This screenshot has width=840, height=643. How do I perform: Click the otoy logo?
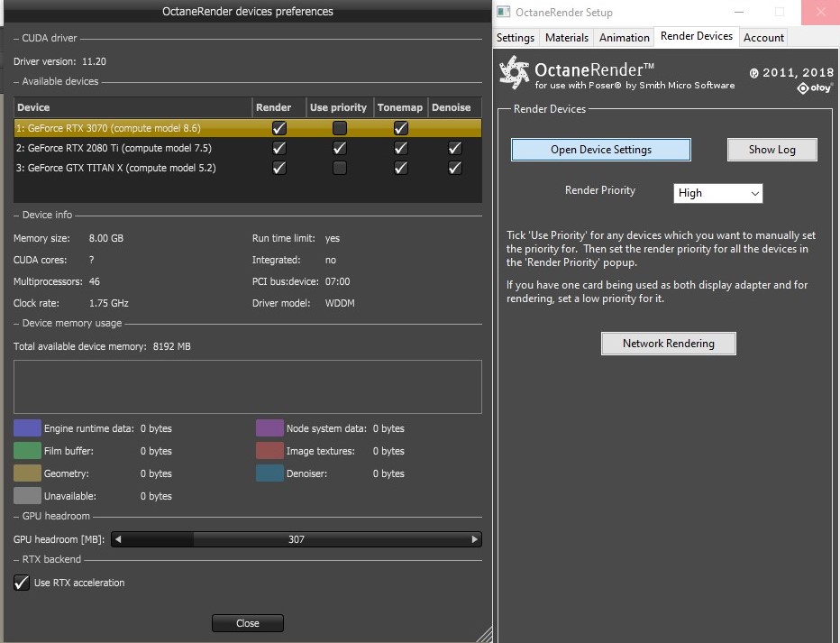click(815, 87)
